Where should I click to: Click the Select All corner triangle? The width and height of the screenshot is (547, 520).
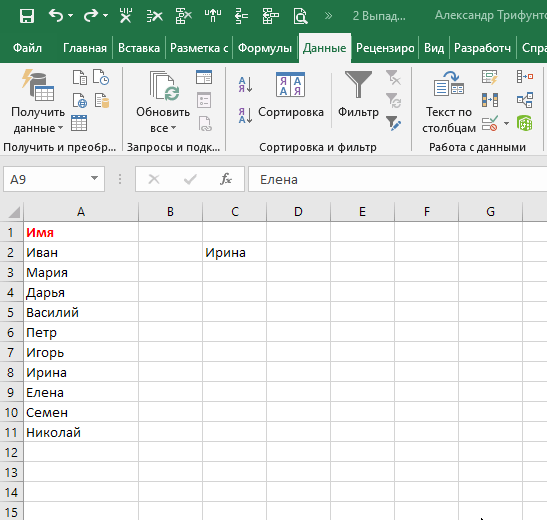pos(13,211)
